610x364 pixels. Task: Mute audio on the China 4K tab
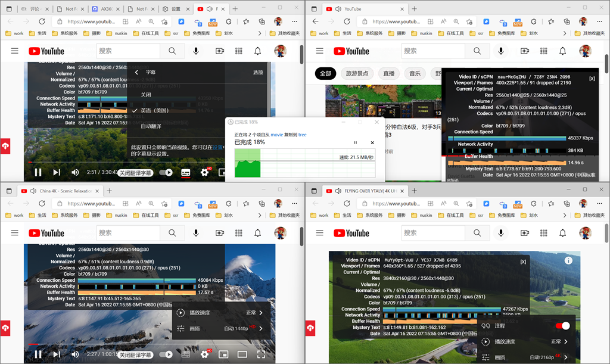33,191
